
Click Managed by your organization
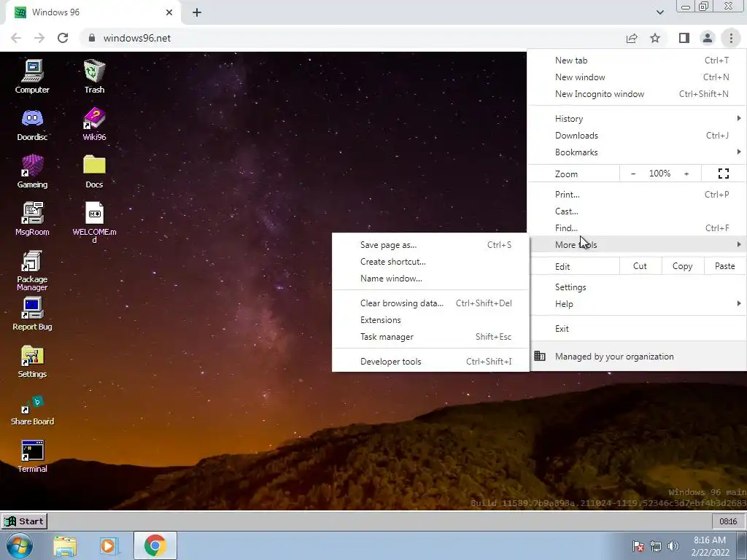pyautogui.click(x=636, y=356)
